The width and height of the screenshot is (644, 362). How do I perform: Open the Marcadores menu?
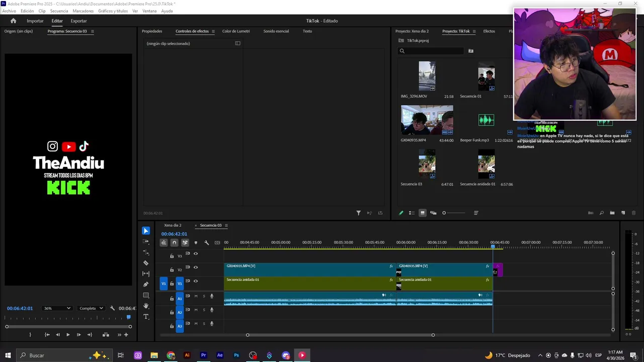[83, 11]
